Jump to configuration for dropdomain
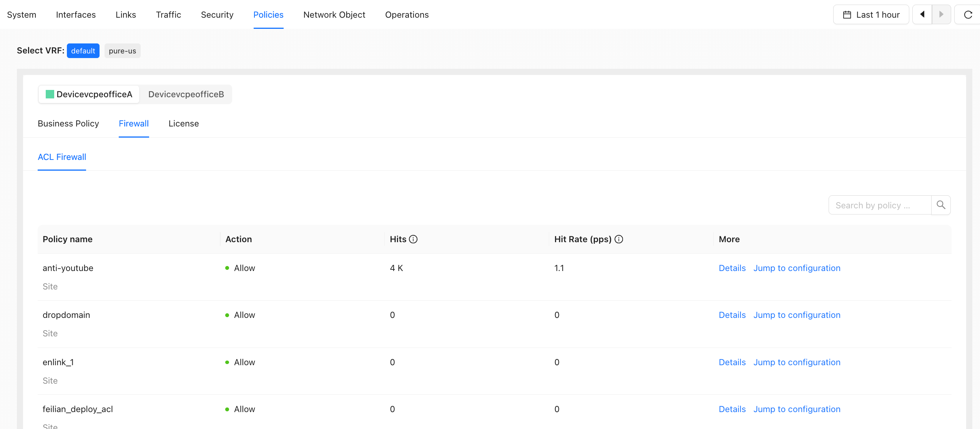The width and height of the screenshot is (980, 429). [x=797, y=315]
